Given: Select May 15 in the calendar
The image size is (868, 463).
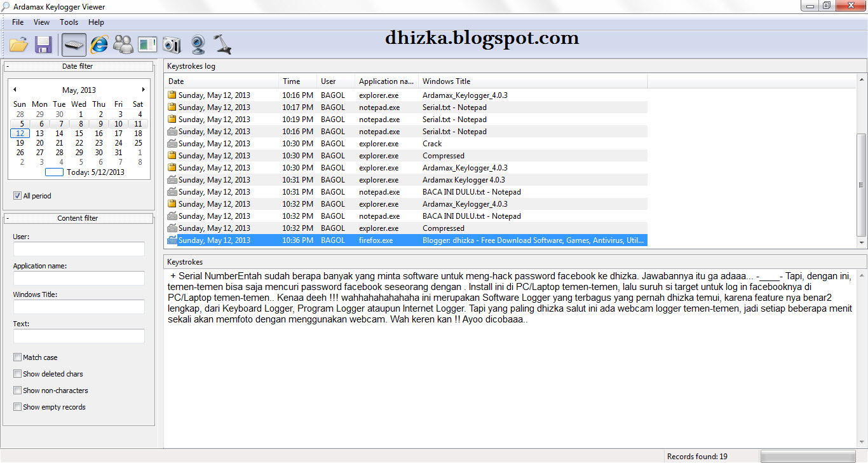Looking at the screenshot, I should click(x=79, y=134).
